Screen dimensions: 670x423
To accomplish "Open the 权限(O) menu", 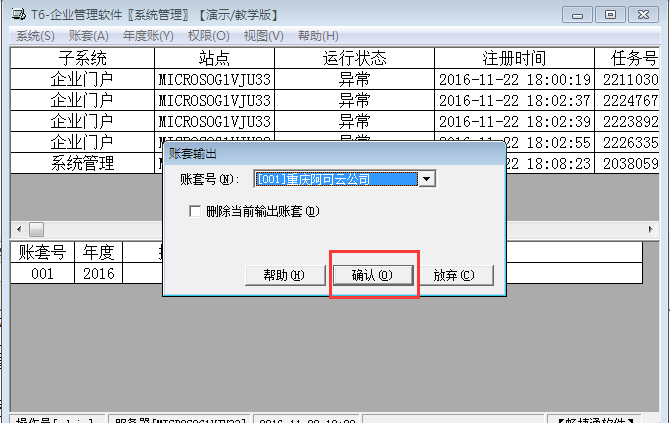I will tap(208, 36).
